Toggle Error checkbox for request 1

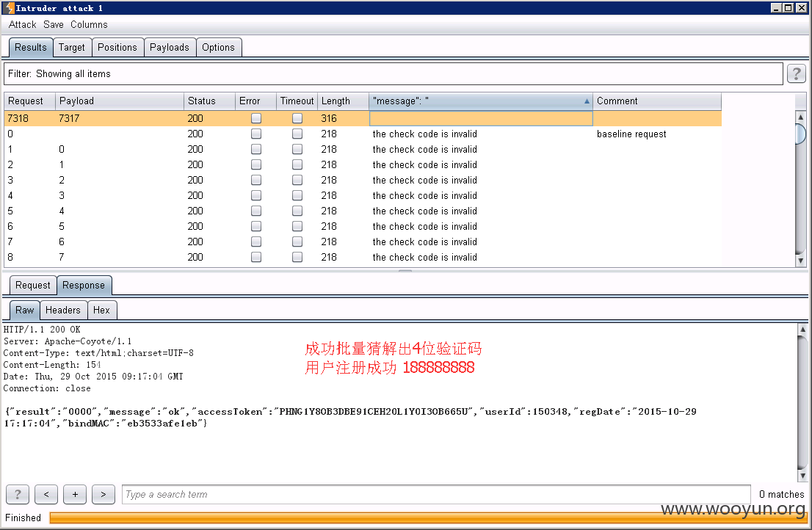pos(255,149)
